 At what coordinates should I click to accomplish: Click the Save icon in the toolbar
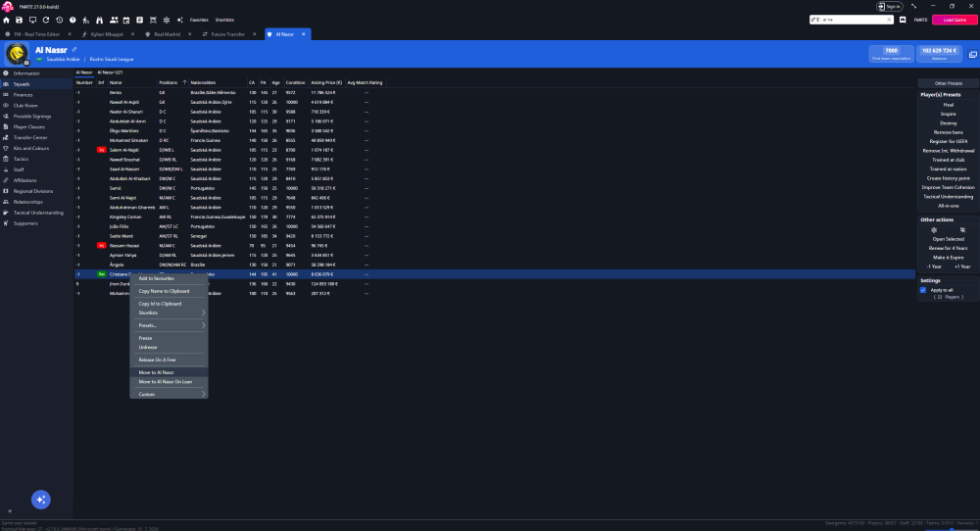[20, 20]
